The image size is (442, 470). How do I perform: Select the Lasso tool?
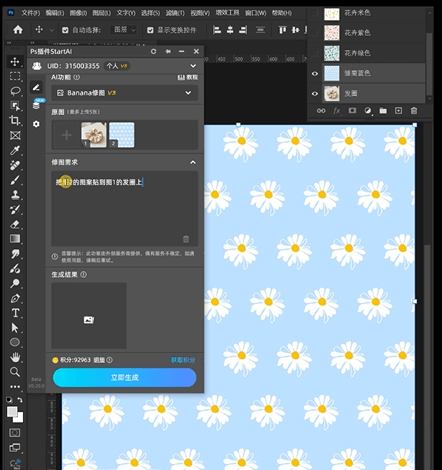pyautogui.click(x=15, y=91)
